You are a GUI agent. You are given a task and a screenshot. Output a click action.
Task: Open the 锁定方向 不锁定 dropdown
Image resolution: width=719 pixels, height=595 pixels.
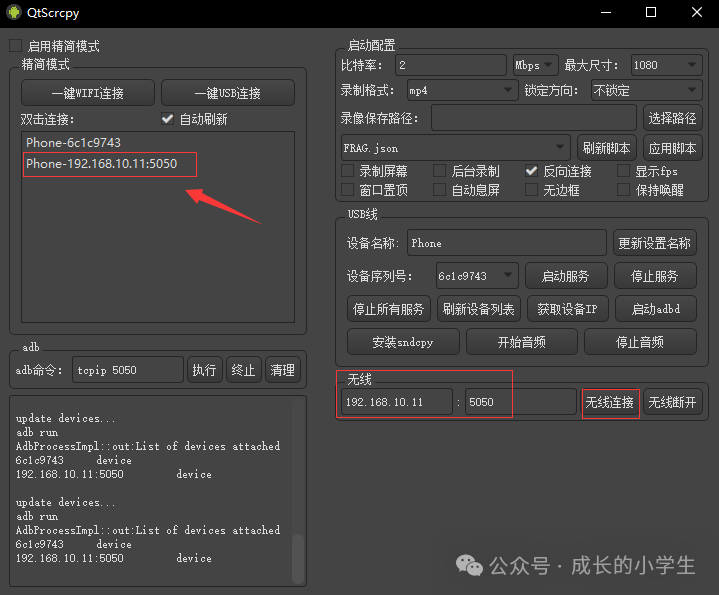647,90
